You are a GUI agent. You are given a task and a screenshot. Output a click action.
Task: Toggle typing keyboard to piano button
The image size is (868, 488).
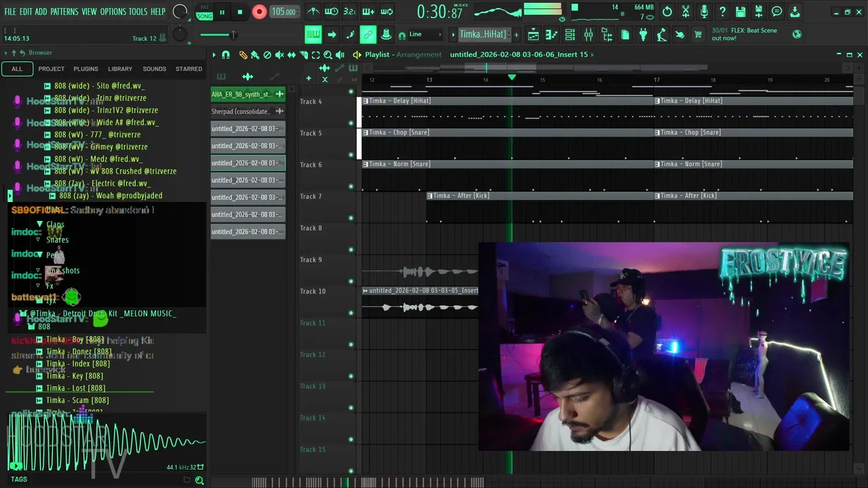tap(313, 35)
